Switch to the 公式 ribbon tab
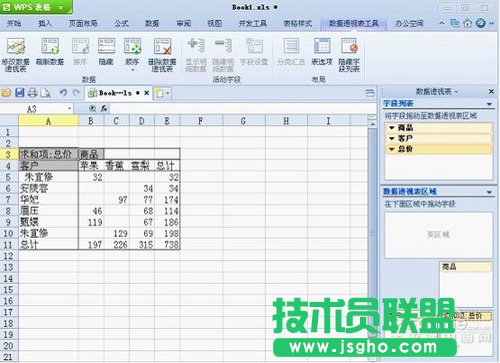500x363 pixels. [121, 23]
